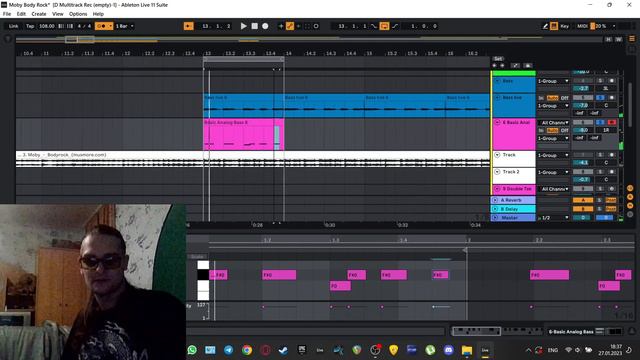Set Bass line monitor to Auto

coord(552,98)
